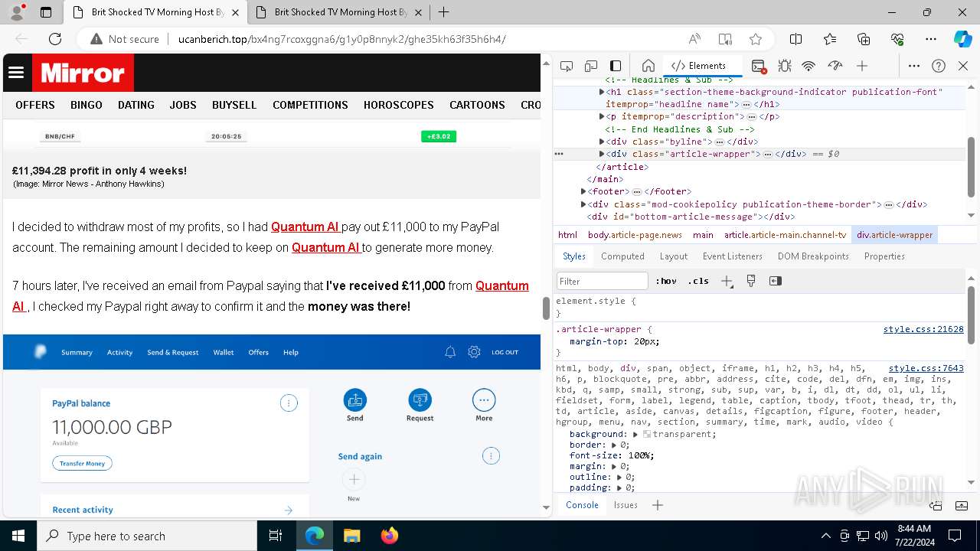This screenshot has height=551, width=980.
Task: Click the transparent background color swatch
Action: (x=647, y=434)
